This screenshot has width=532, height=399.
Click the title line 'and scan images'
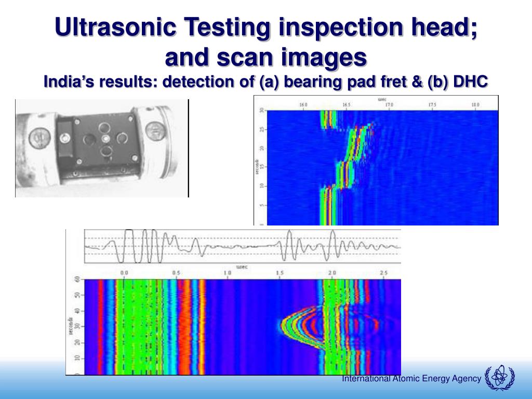pyautogui.click(x=266, y=57)
